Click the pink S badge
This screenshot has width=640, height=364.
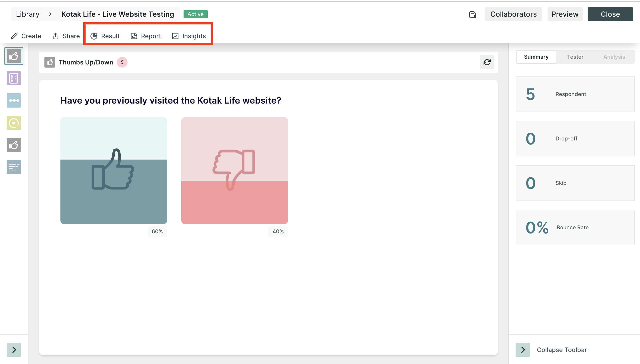(122, 62)
